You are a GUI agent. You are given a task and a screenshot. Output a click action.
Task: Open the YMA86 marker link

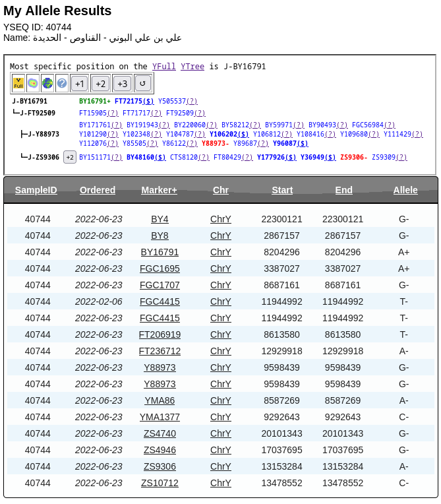click(160, 400)
